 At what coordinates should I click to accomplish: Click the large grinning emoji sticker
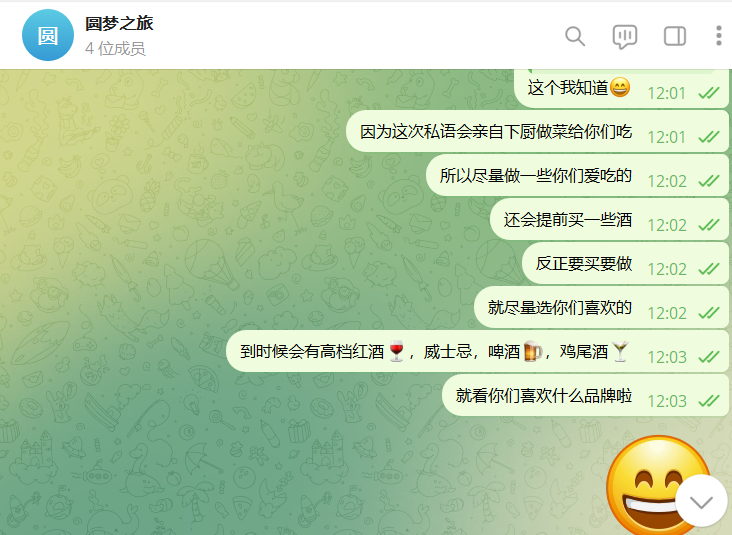point(658,486)
